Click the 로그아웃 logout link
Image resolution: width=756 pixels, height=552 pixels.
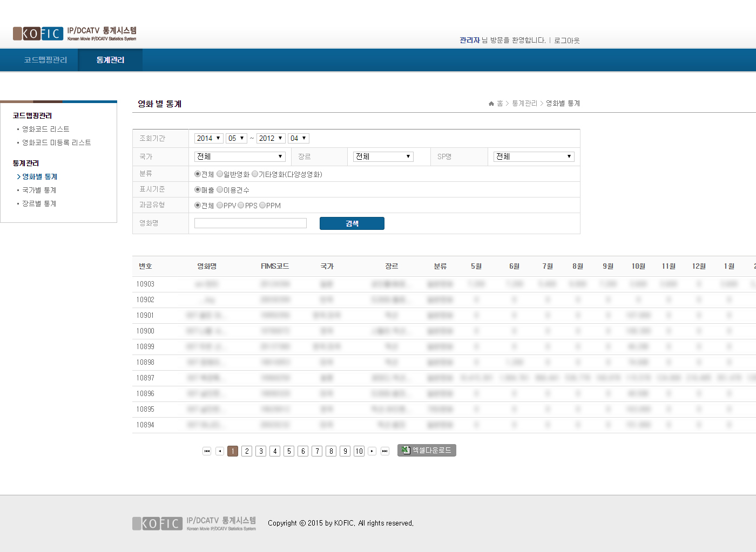pyautogui.click(x=566, y=40)
